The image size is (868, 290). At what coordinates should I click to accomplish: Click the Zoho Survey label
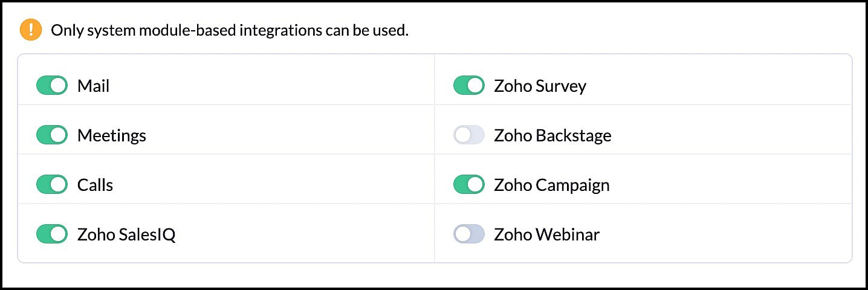click(540, 86)
